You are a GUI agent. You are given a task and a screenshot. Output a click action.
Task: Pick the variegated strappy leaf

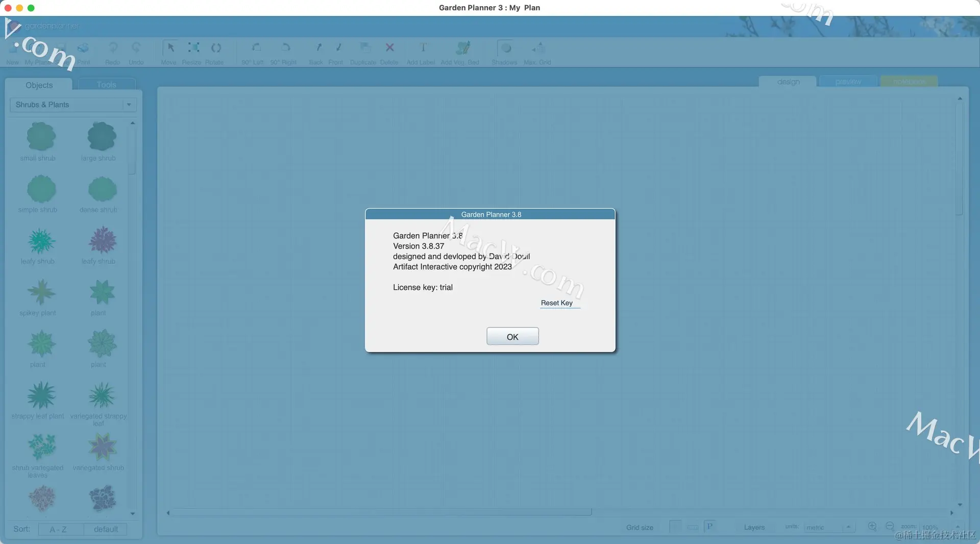tap(102, 395)
